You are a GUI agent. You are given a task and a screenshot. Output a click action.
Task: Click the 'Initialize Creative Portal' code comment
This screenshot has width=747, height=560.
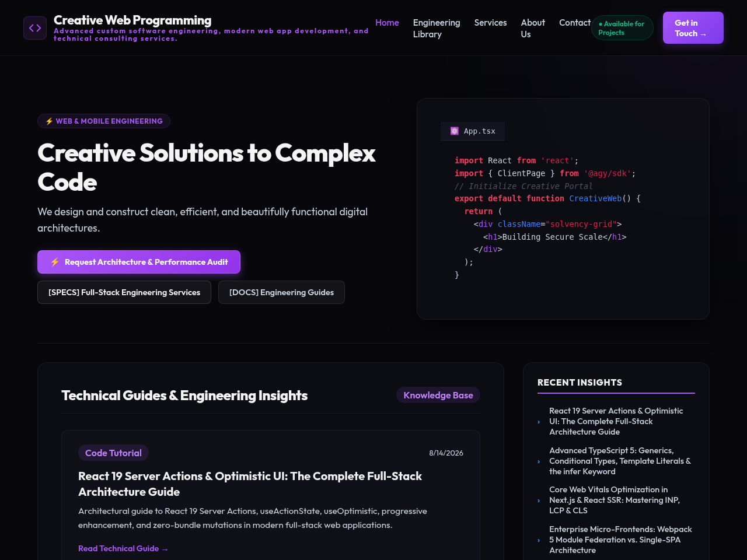click(x=523, y=186)
